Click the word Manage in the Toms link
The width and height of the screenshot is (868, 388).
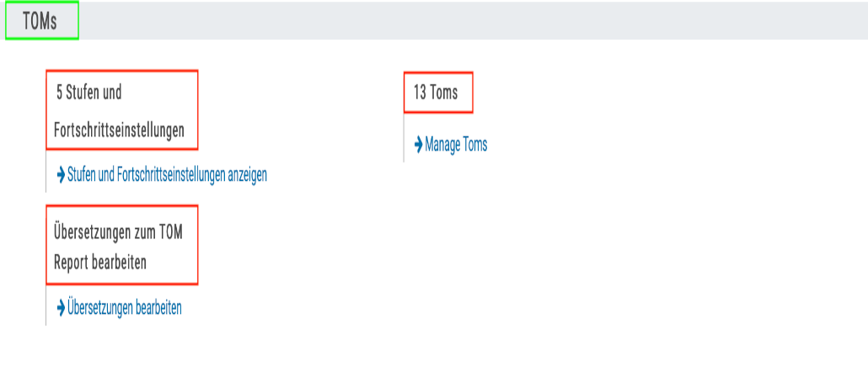(442, 144)
